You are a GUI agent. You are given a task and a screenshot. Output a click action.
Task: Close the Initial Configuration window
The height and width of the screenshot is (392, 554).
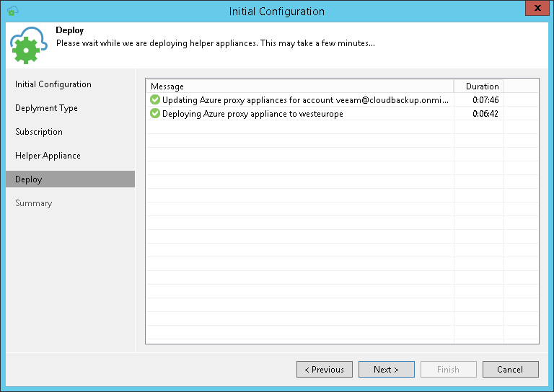coord(535,10)
